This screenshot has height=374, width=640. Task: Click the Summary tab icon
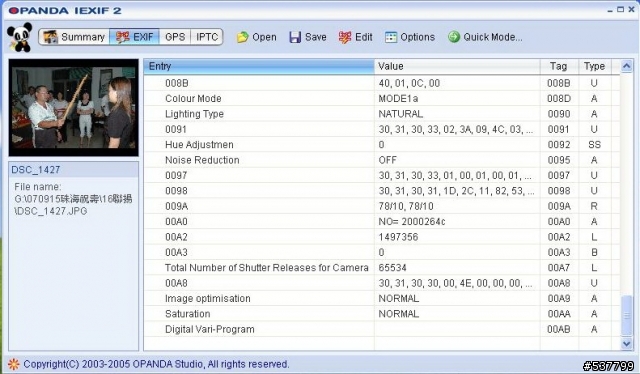click(x=50, y=37)
